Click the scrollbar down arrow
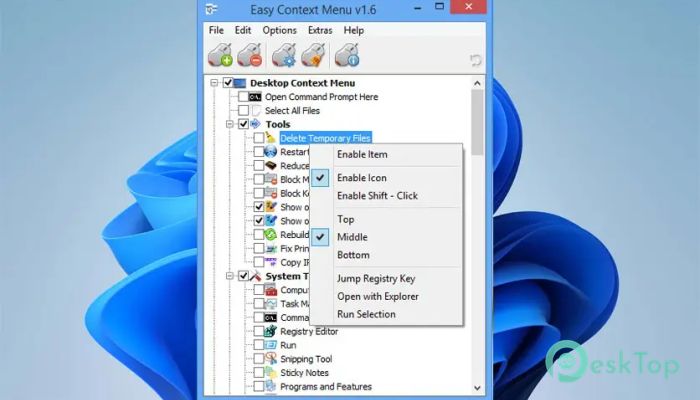The width and height of the screenshot is (700, 400). pyautogui.click(x=477, y=388)
